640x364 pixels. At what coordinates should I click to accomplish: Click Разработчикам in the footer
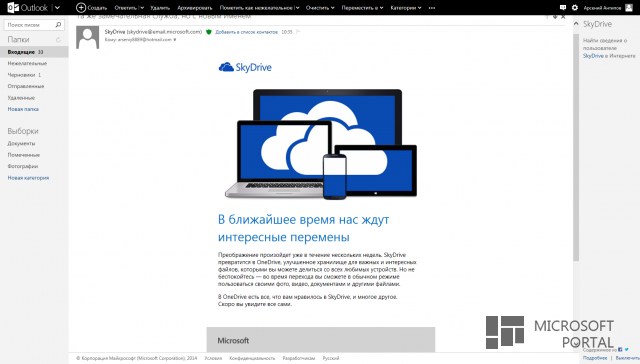(x=298, y=358)
